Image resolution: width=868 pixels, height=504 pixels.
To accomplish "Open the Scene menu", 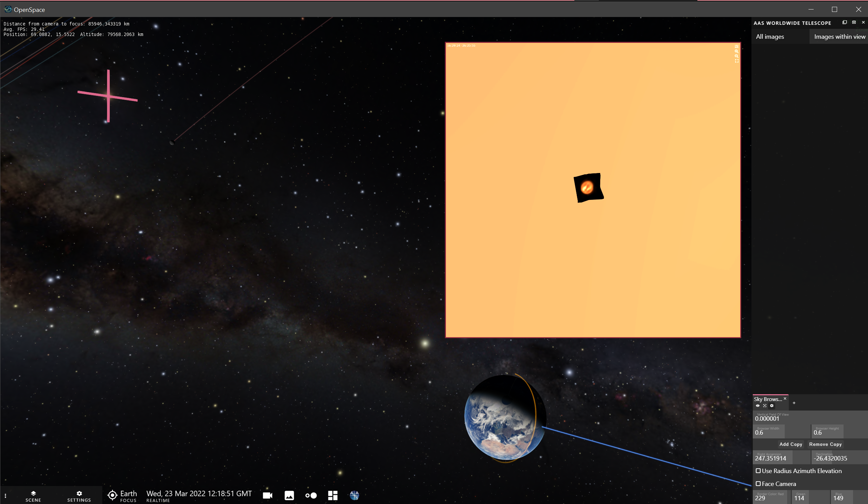I will [x=33, y=496].
